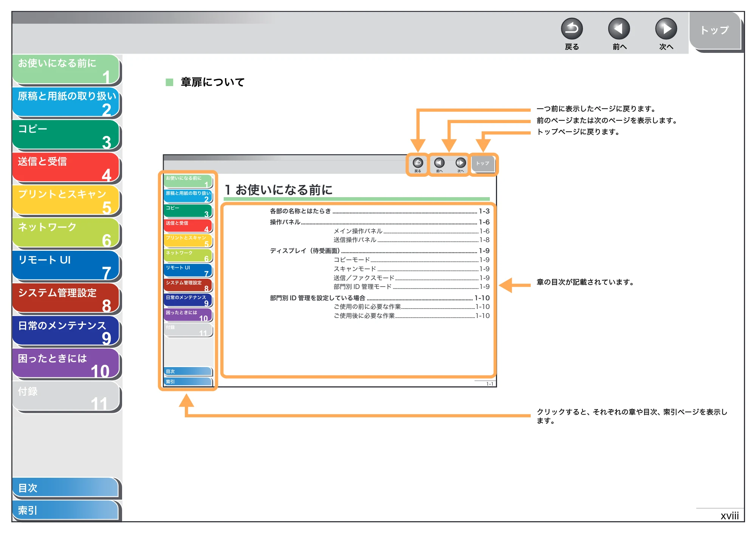Click the small 目次 tab in the sample page
The height and width of the screenshot is (534, 756).
tap(188, 371)
